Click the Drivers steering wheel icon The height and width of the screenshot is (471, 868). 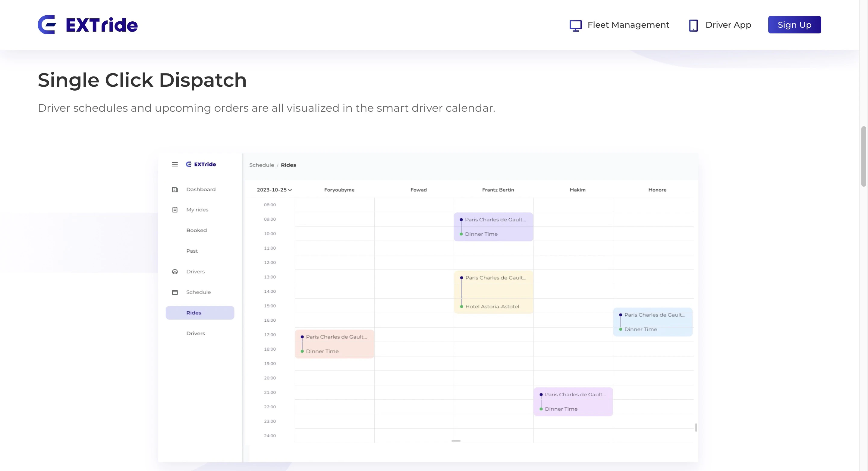tap(175, 272)
